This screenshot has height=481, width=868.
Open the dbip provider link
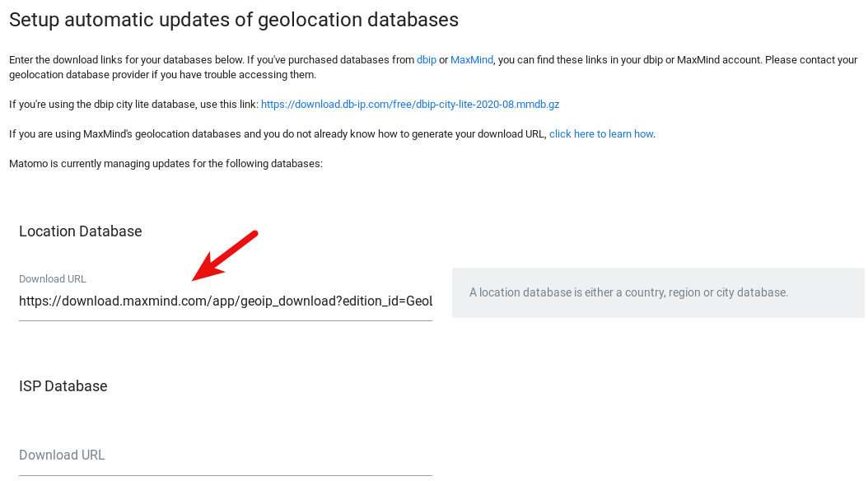(x=426, y=60)
